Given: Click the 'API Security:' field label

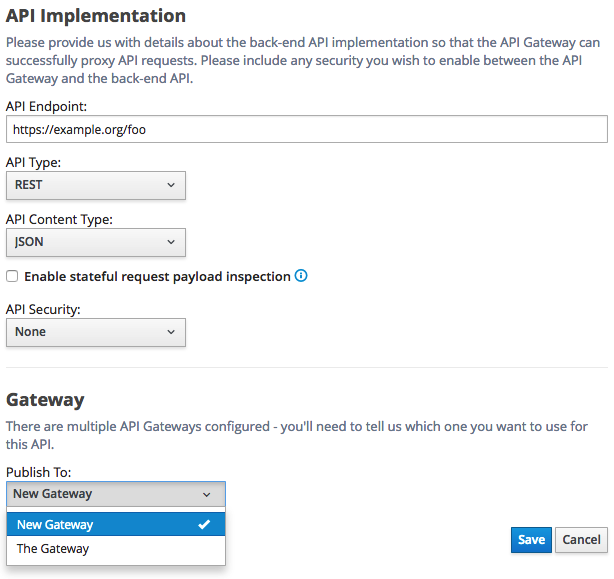Looking at the screenshot, I should click(43, 309).
